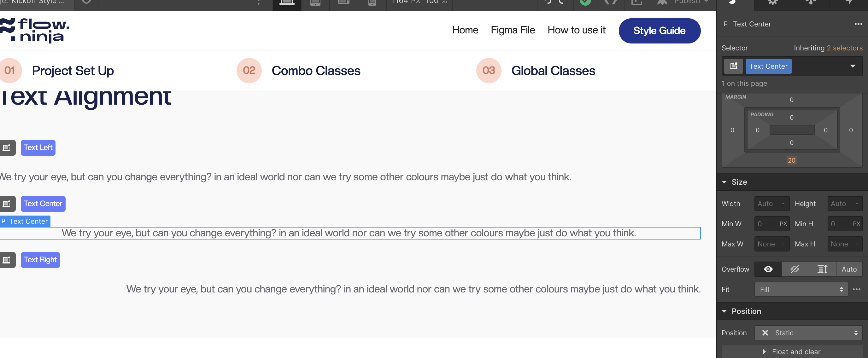868x358 pixels.
Task: Click the Text Left class label
Action: pos(38,147)
